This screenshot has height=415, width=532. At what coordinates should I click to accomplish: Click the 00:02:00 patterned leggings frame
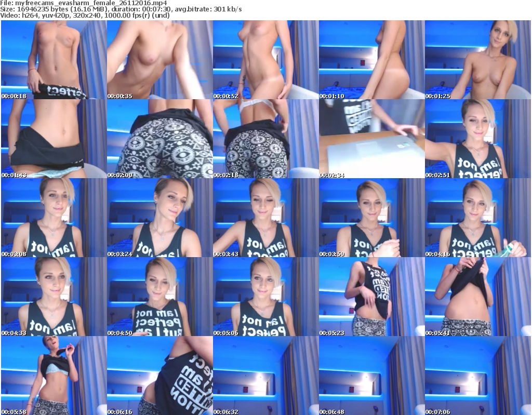(x=159, y=139)
